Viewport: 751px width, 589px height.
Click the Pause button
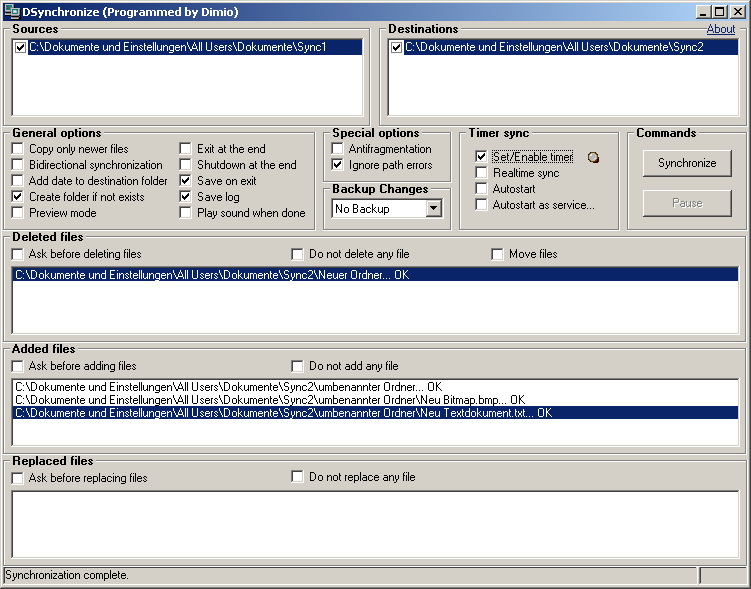[x=687, y=203]
